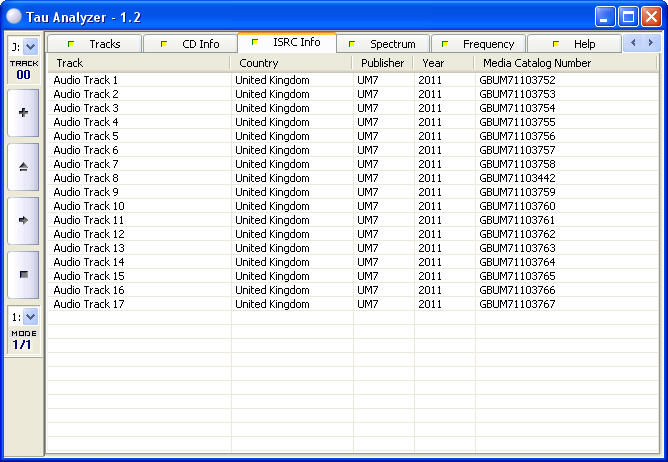
Task: Sort by the Country column header
Action: coord(291,63)
